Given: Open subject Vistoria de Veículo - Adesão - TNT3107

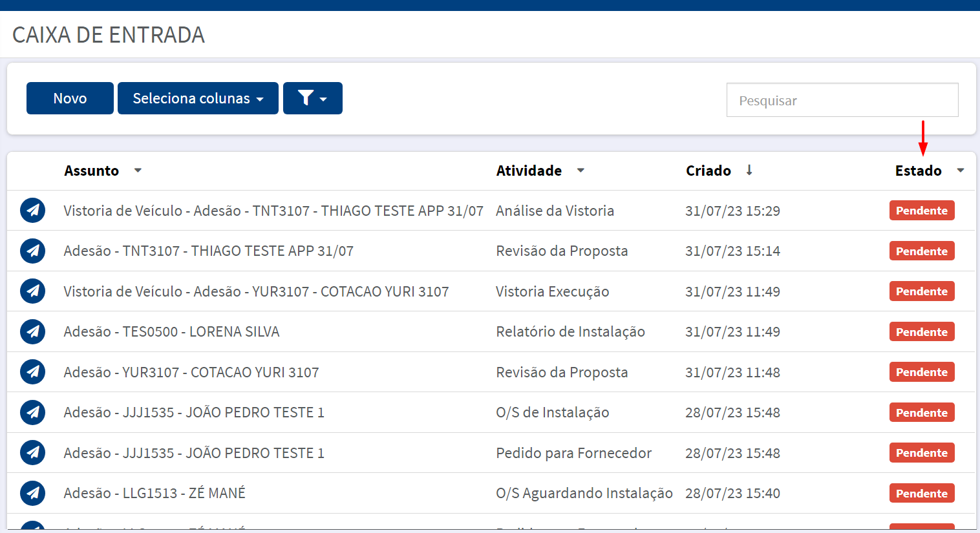Looking at the screenshot, I should click(x=273, y=211).
